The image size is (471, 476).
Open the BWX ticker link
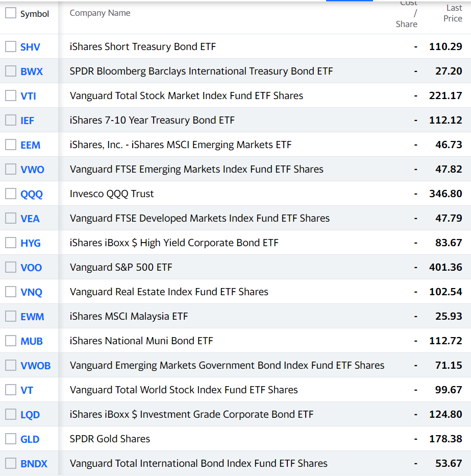click(32, 72)
